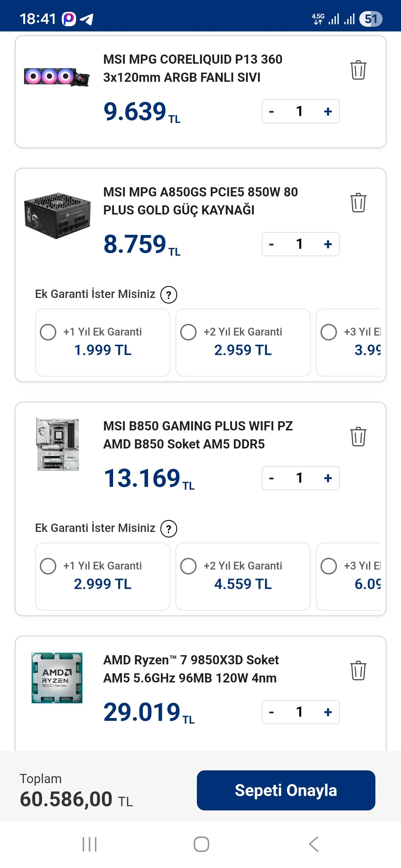Remove MSI MPG A850GS power supply via trash icon
Image resolution: width=401 pixels, height=868 pixels.
[x=358, y=203]
